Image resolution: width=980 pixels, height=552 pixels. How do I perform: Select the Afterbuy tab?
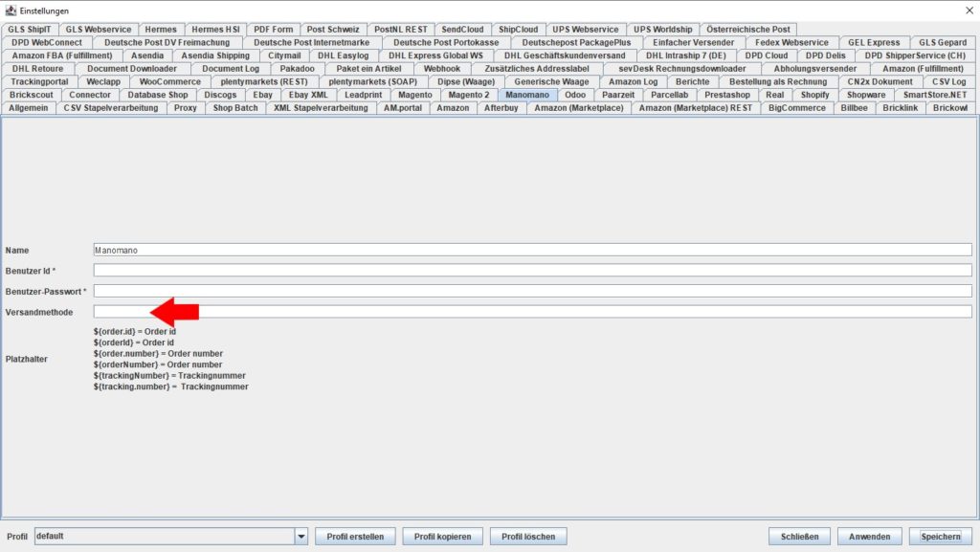coord(501,108)
